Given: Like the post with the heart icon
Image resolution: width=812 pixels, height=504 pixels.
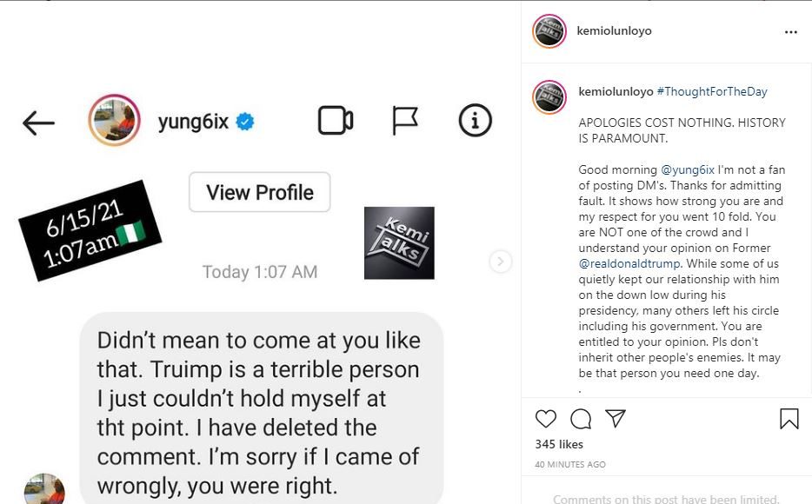Looking at the screenshot, I should tap(545, 419).
